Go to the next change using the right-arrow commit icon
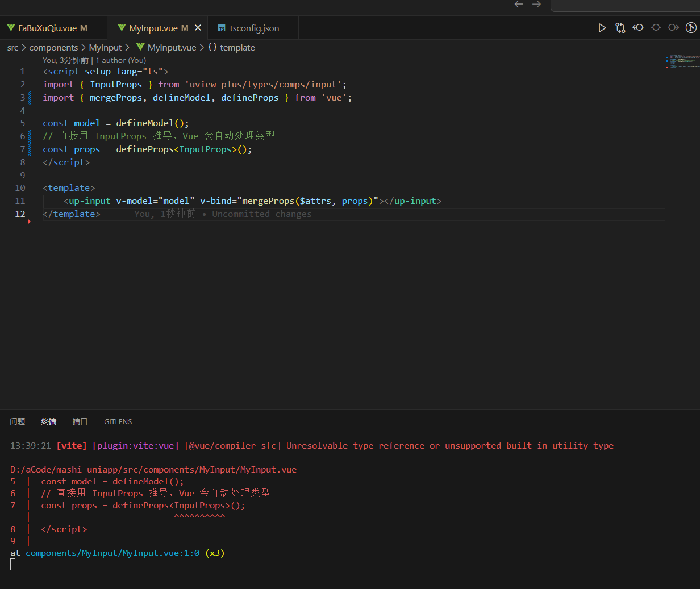 click(673, 27)
